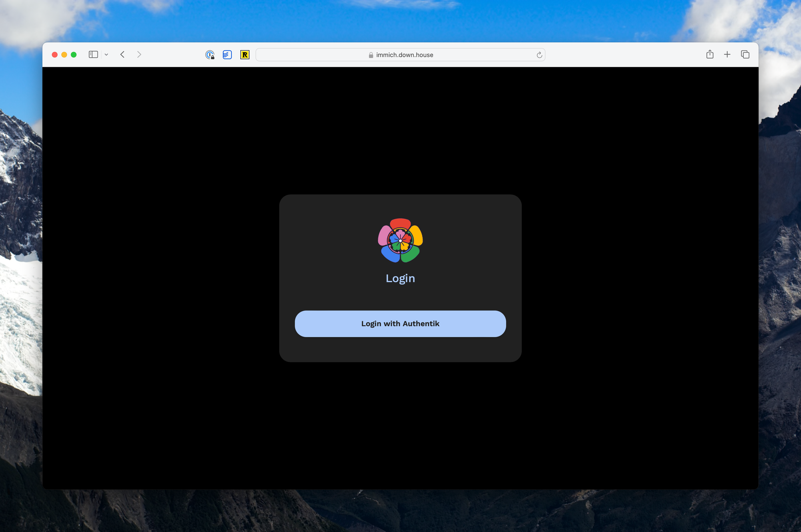Minimize the window with the yellow dot
The image size is (801, 532).
pyautogui.click(x=64, y=54)
